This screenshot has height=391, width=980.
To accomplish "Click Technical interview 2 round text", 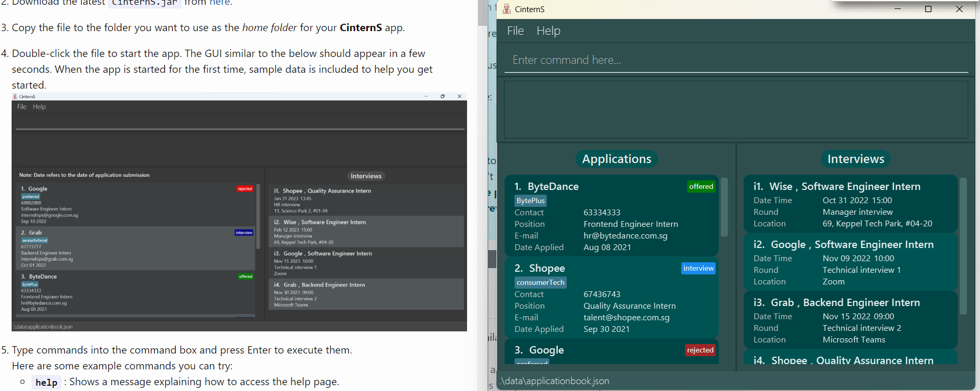I will pyautogui.click(x=862, y=328).
